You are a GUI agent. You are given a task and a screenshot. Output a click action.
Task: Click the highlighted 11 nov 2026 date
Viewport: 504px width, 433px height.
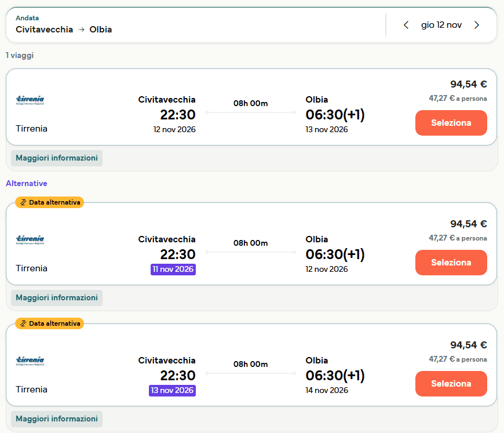[x=173, y=270]
